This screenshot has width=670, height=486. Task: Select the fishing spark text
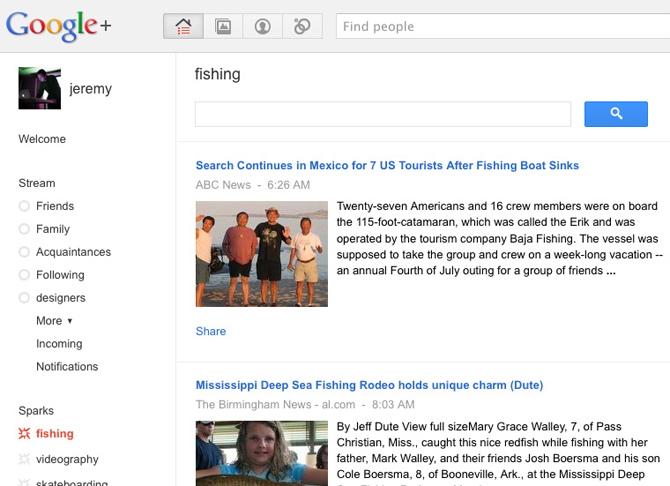(55, 433)
